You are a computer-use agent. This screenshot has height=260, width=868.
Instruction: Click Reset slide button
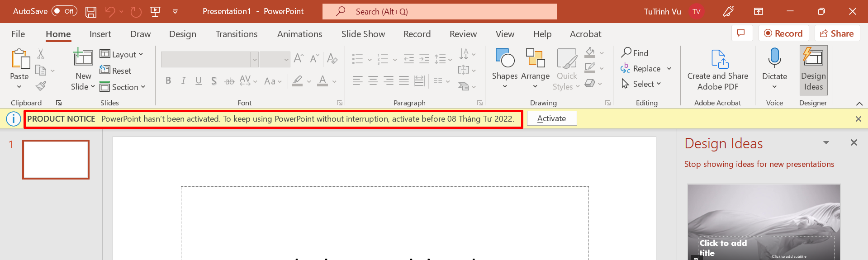(x=116, y=71)
